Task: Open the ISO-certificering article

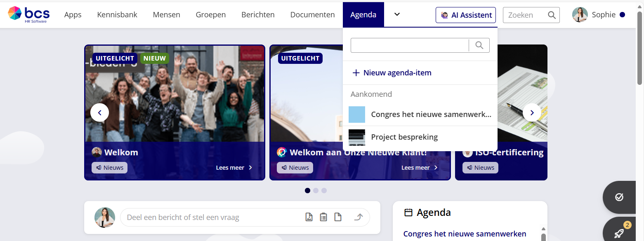Action: click(x=509, y=152)
